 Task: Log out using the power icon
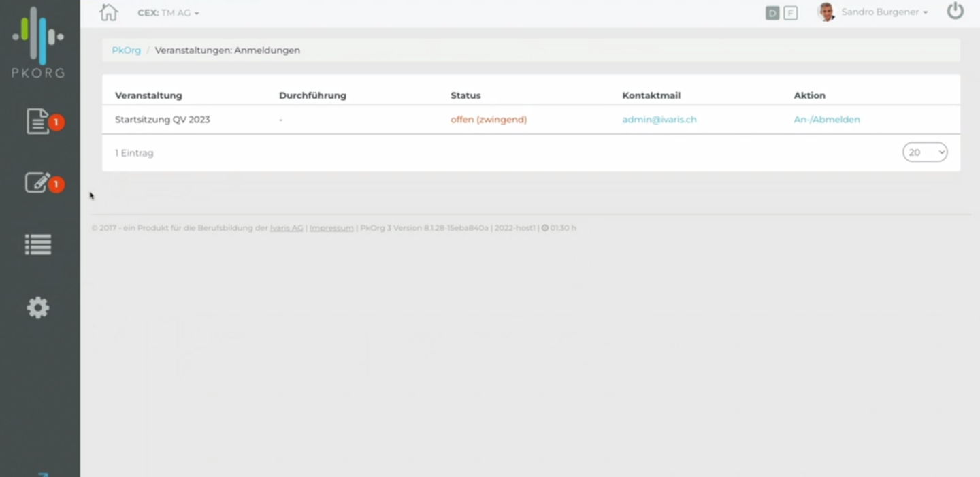(955, 12)
